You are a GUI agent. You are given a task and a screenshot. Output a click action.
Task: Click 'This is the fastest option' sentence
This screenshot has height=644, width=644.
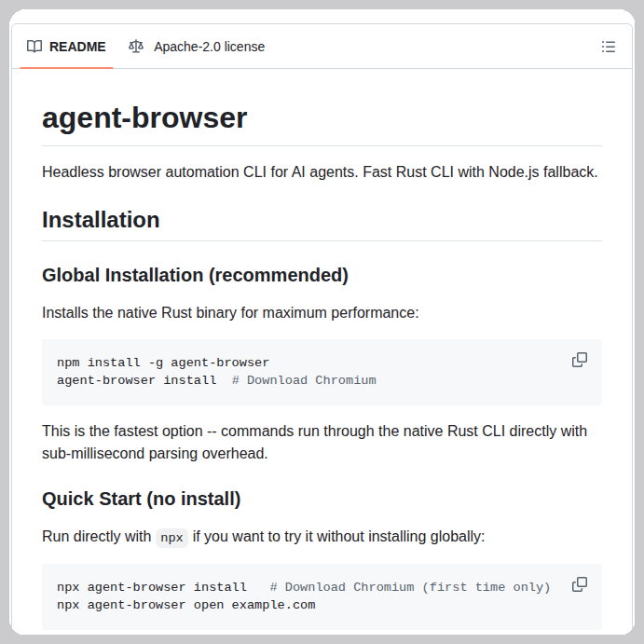point(315,443)
